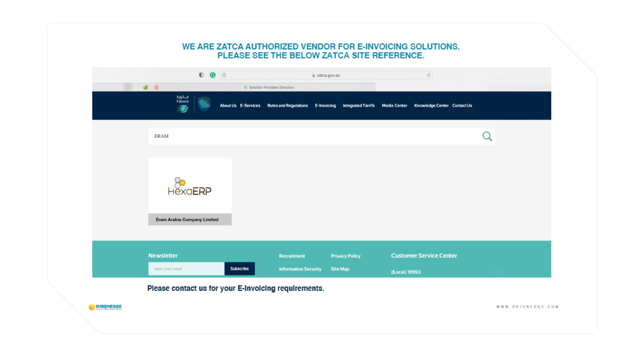This screenshot has height=357, width=644.
Task: Open the Privacy Policy link
Action: click(345, 256)
